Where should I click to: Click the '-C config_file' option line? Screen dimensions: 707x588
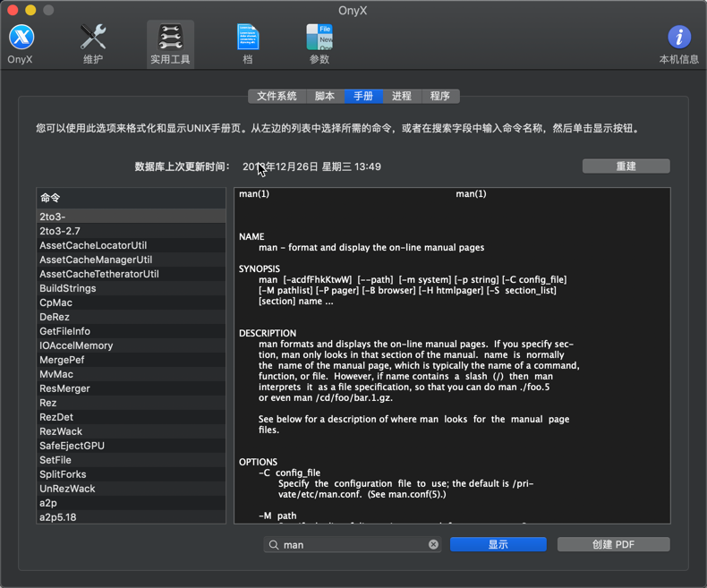pos(289,473)
